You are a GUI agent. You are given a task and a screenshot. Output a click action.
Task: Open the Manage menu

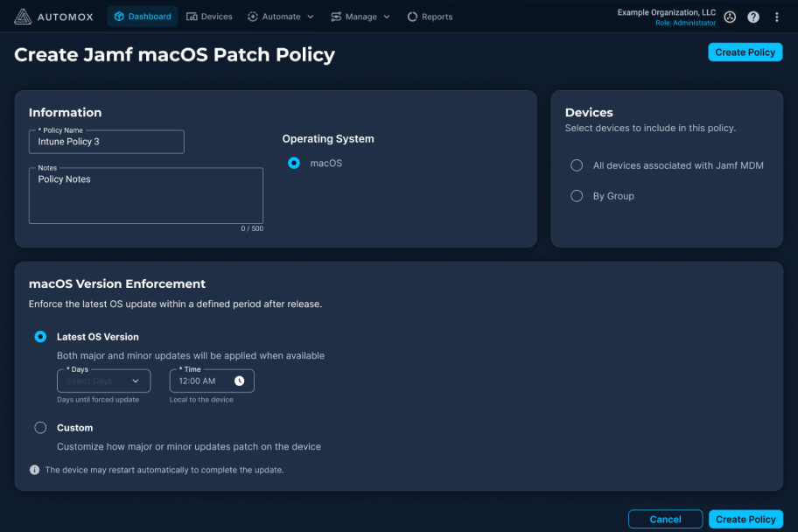click(360, 17)
